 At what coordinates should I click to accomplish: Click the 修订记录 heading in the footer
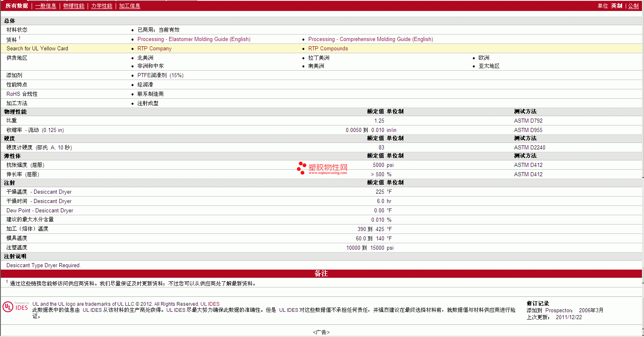click(x=538, y=303)
